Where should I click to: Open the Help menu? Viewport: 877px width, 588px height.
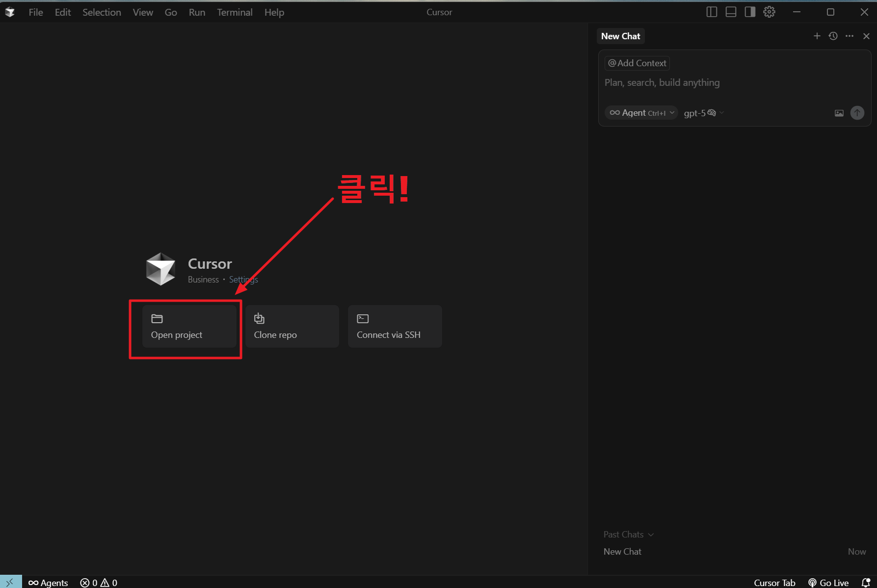[274, 12]
